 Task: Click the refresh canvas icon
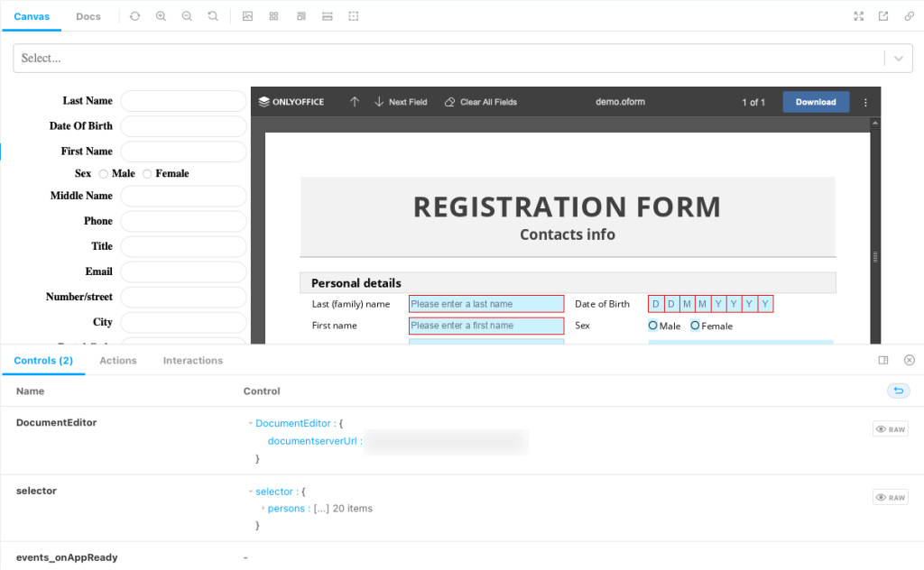[134, 15]
